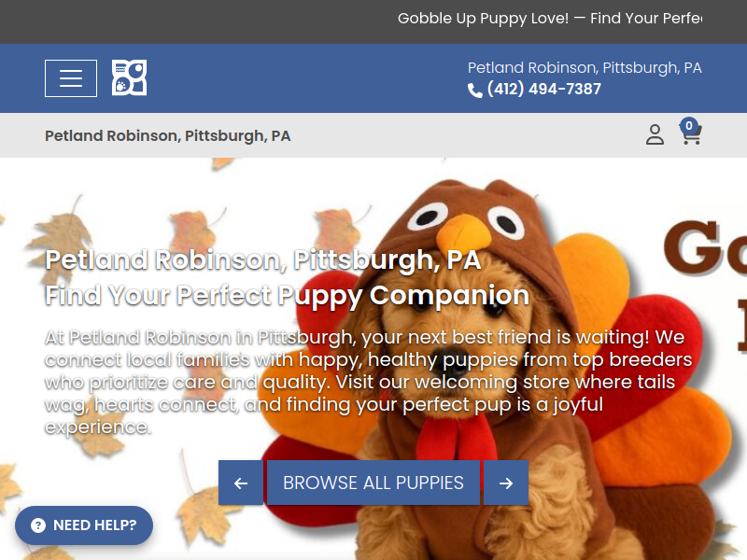Open the Petland Robinson link in blue header
Image resolution: width=747 pixels, height=560 pixels.
(x=585, y=67)
